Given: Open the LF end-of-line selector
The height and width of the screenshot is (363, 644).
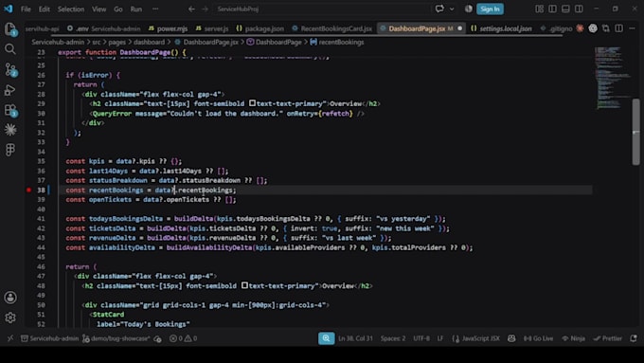Looking at the screenshot, I should pyautogui.click(x=440, y=338).
